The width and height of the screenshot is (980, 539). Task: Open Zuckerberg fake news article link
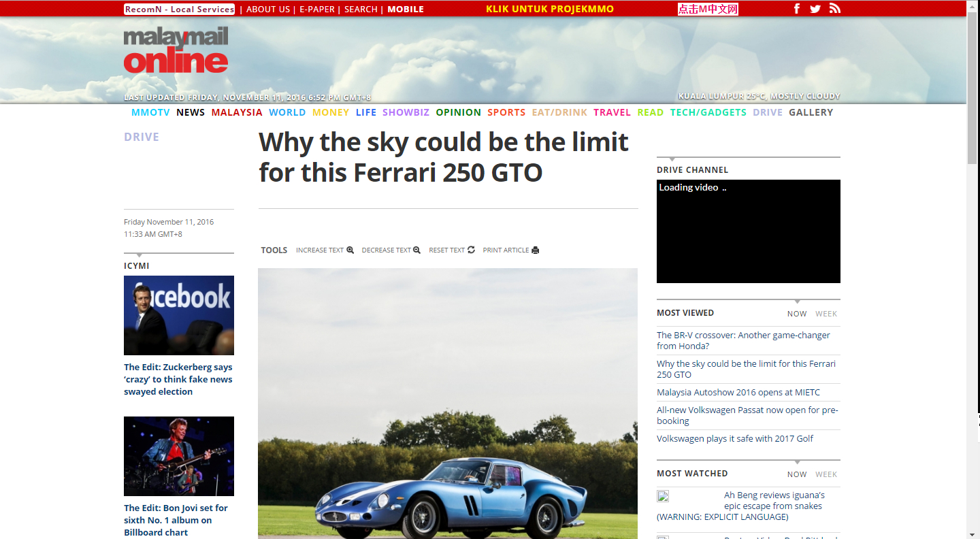[178, 379]
